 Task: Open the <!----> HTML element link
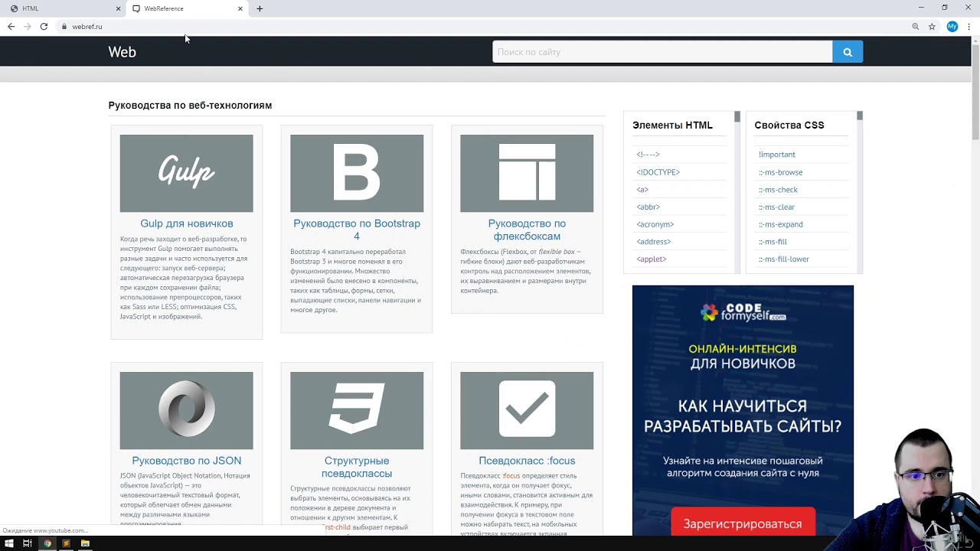point(648,155)
